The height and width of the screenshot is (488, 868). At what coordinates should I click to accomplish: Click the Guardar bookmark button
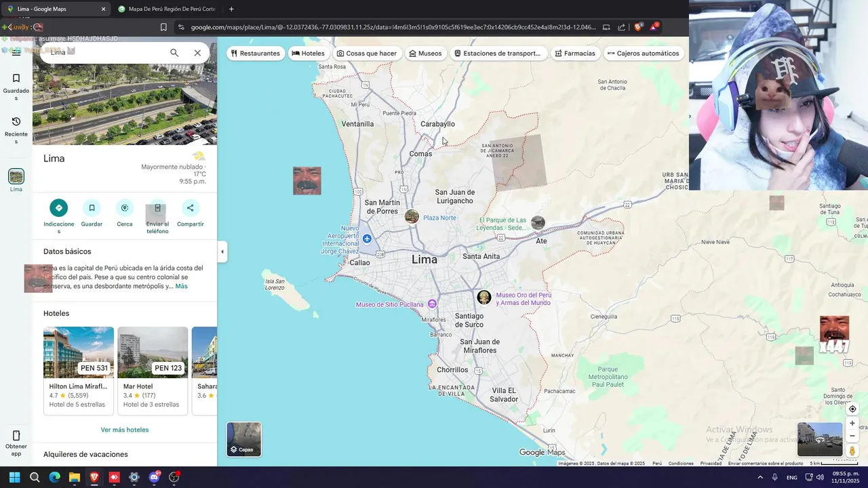pos(92,208)
